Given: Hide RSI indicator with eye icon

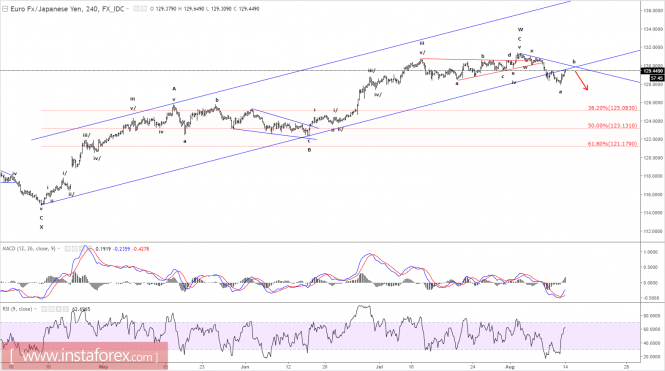Looking at the screenshot, I should click(44, 309).
